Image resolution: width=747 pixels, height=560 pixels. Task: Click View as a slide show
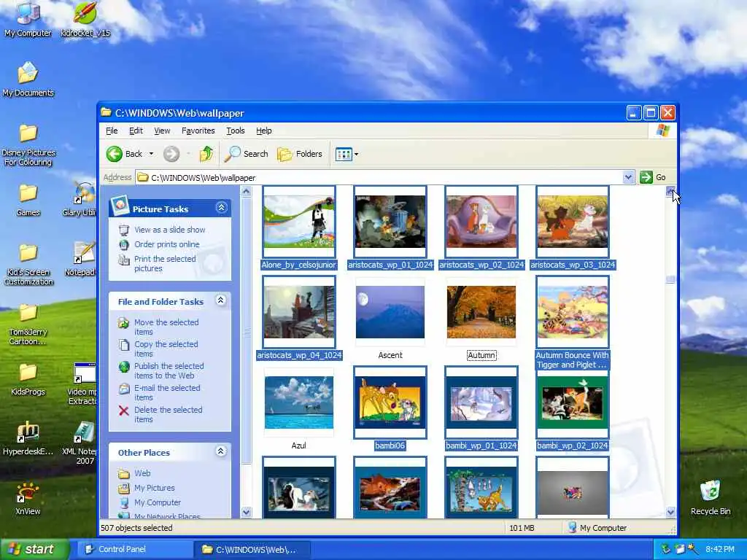(169, 230)
